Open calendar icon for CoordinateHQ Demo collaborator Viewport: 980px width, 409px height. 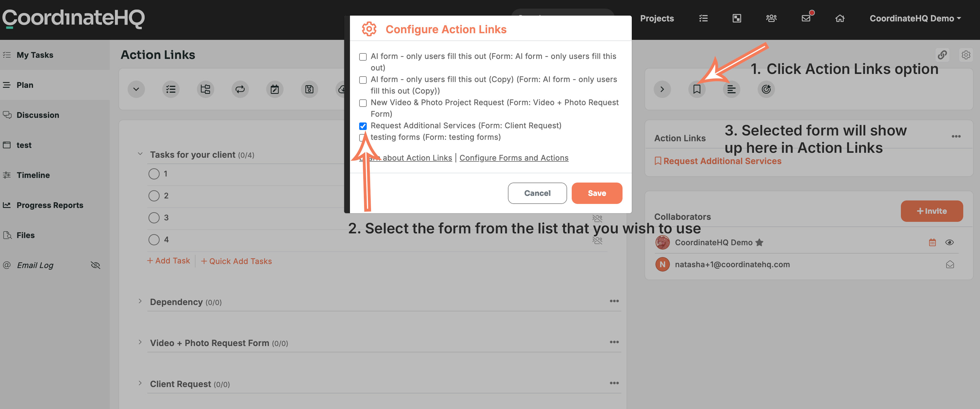(x=932, y=242)
